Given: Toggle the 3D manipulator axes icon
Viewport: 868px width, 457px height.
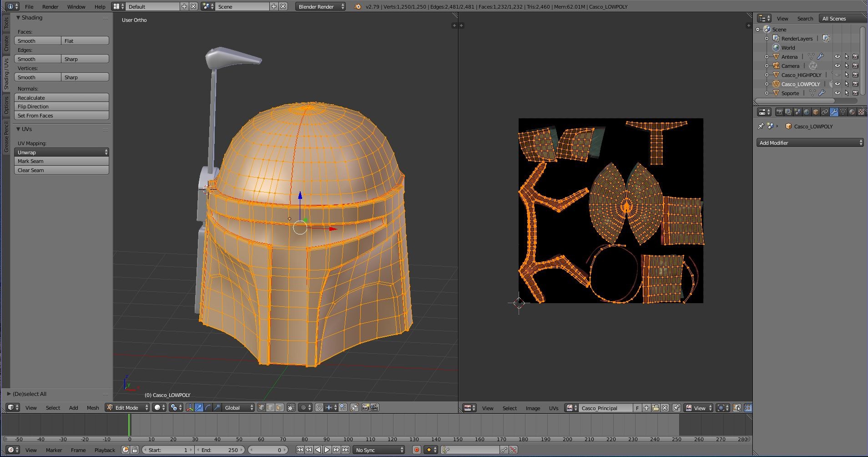Looking at the screenshot, I should pyautogui.click(x=190, y=408).
